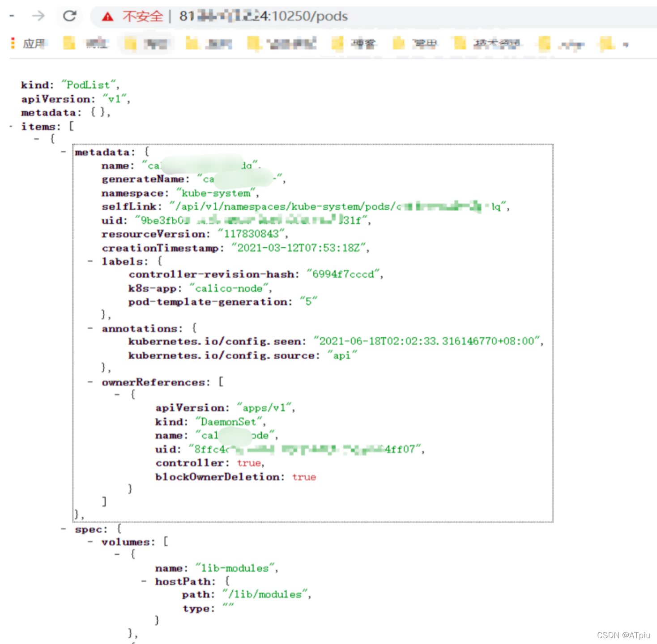Click the resourceVersion value "117830843"
The height and width of the screenshot is (644, 657).
click(252, 233)
